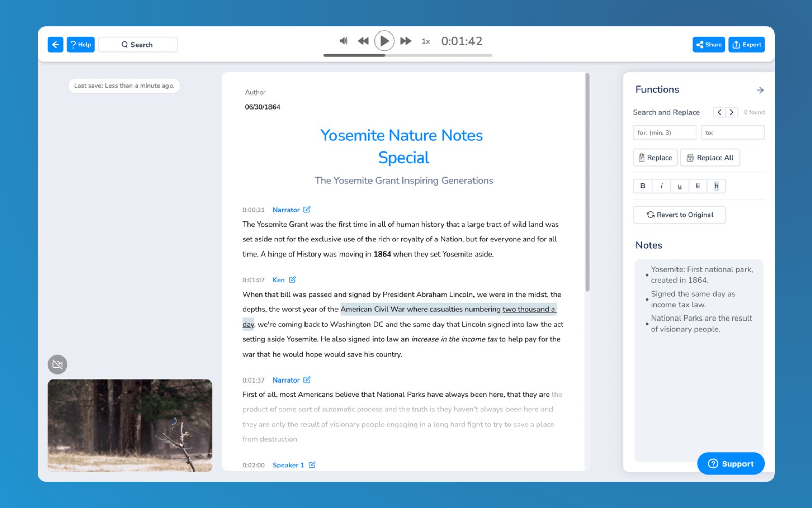Jump to timestamp 0:01:07
The image size is (812, 508).
(253, 280)
